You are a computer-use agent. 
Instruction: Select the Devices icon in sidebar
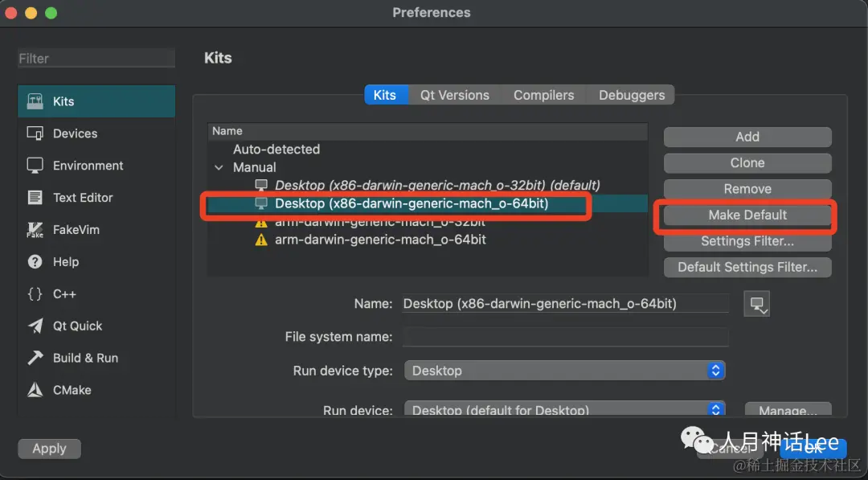click(x=35, y=133)
